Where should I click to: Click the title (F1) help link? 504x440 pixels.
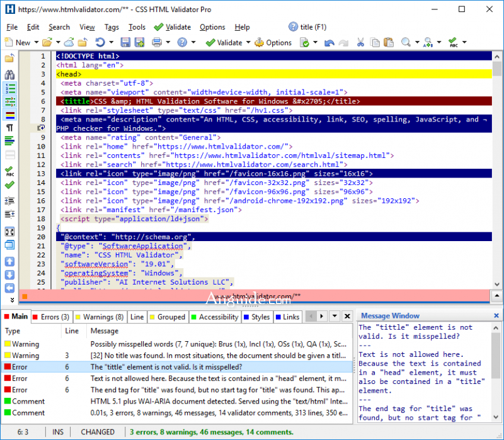pos(307,27)
